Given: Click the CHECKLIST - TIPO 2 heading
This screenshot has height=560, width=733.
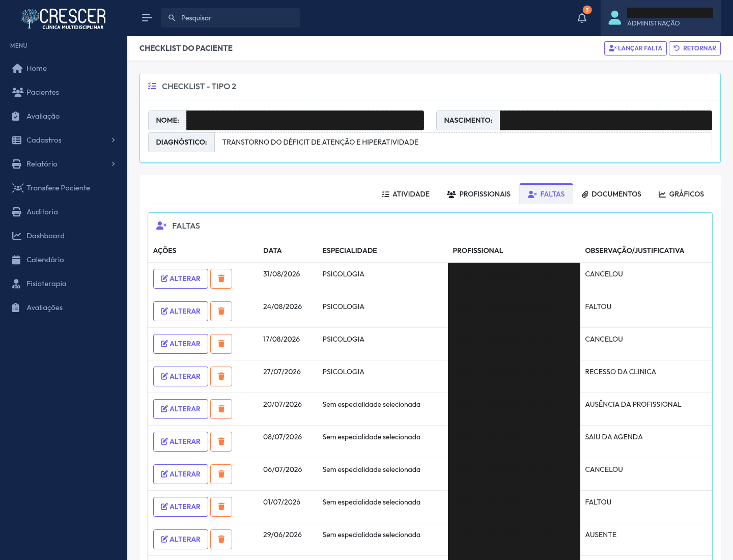Looking at the screenshot, I should pos(199,87).
